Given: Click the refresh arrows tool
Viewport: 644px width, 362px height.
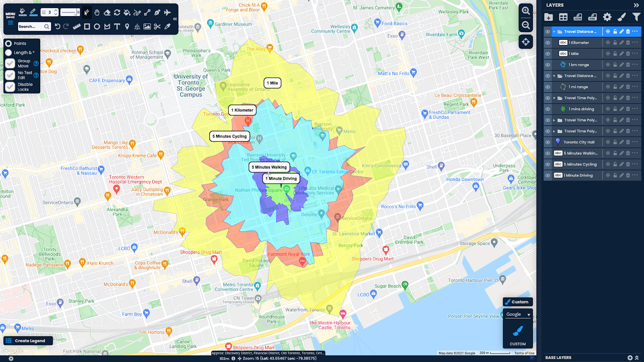Looking at the screenshot, I should click(x=117, y=12).
